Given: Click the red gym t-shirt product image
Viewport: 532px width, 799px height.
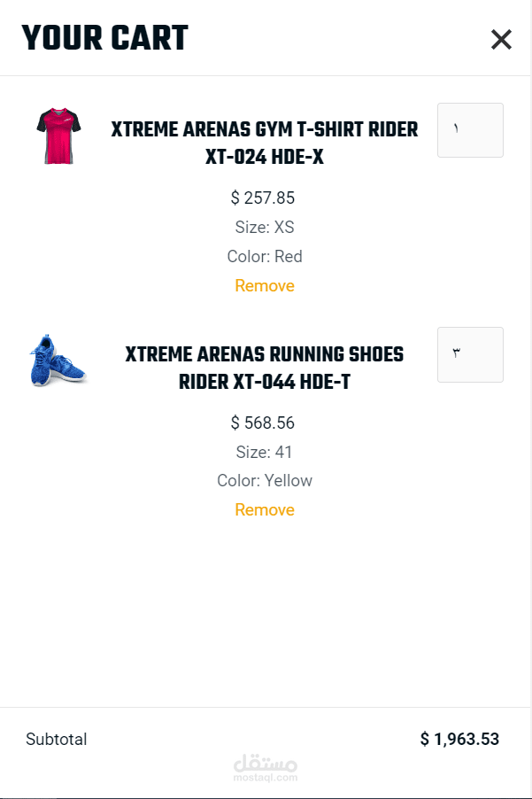Looking at the screenshot, I should click(58, 136).
